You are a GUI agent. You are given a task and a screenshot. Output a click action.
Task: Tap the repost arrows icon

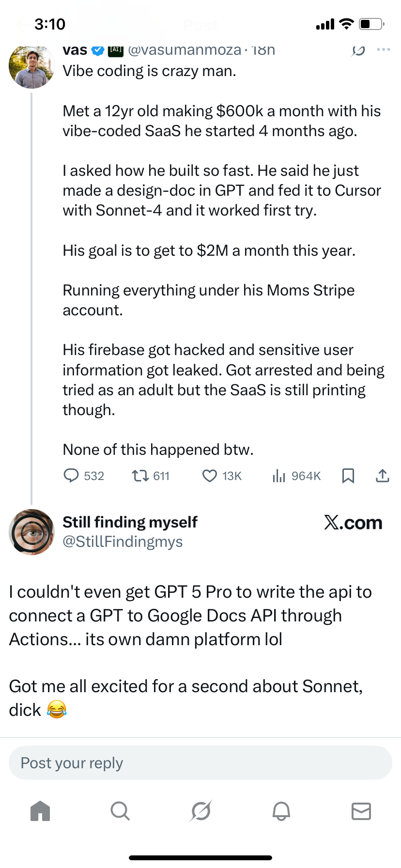point(140,476)
